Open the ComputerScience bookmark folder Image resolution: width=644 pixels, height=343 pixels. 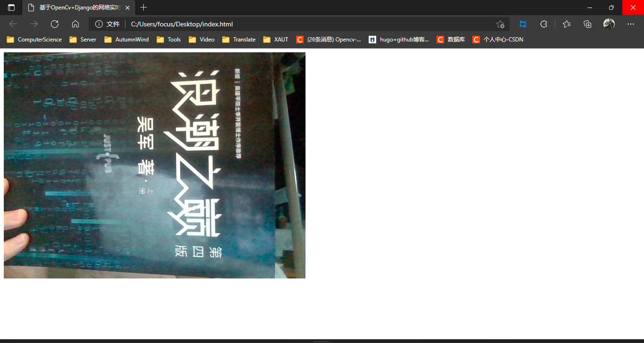click(x=34, y=40)
